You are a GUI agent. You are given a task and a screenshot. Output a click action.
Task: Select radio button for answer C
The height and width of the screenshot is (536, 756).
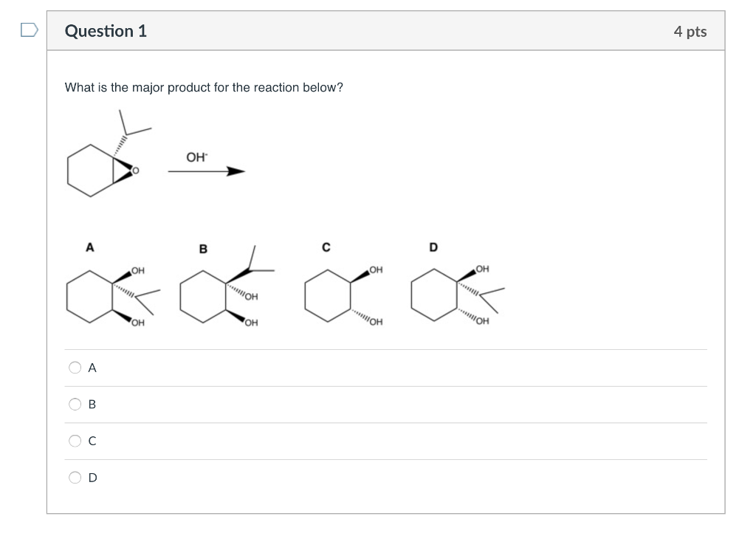point(75,441)
